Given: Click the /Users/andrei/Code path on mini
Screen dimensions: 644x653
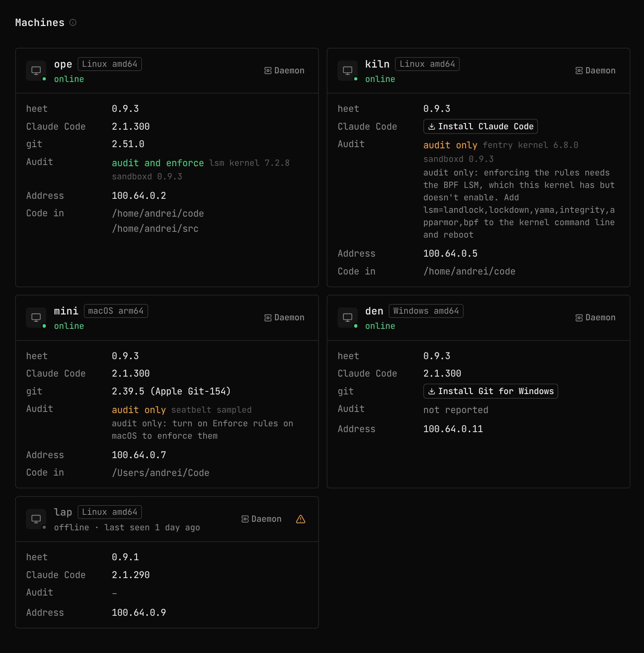Looking at the screenshot, I should click(x=161, y=473).
